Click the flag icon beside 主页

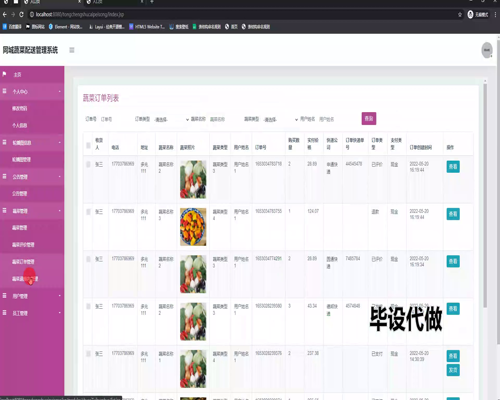[x=4, y=74]
